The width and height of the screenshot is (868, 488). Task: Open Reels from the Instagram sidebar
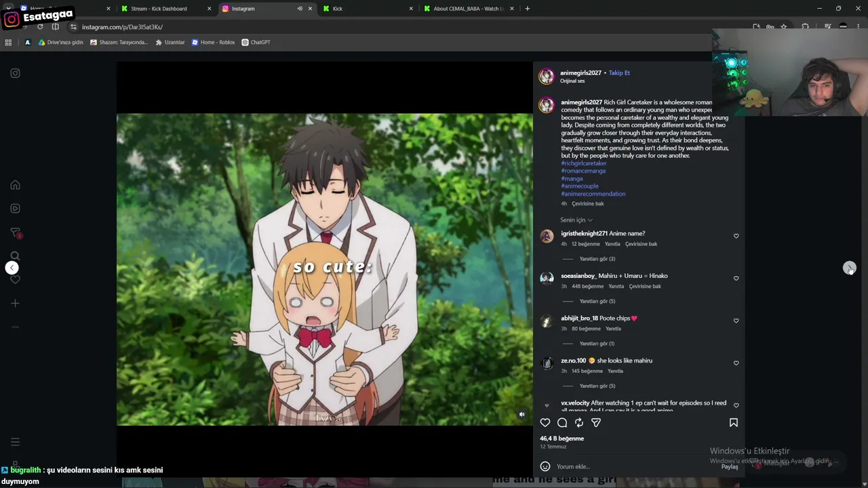[15, 208]
